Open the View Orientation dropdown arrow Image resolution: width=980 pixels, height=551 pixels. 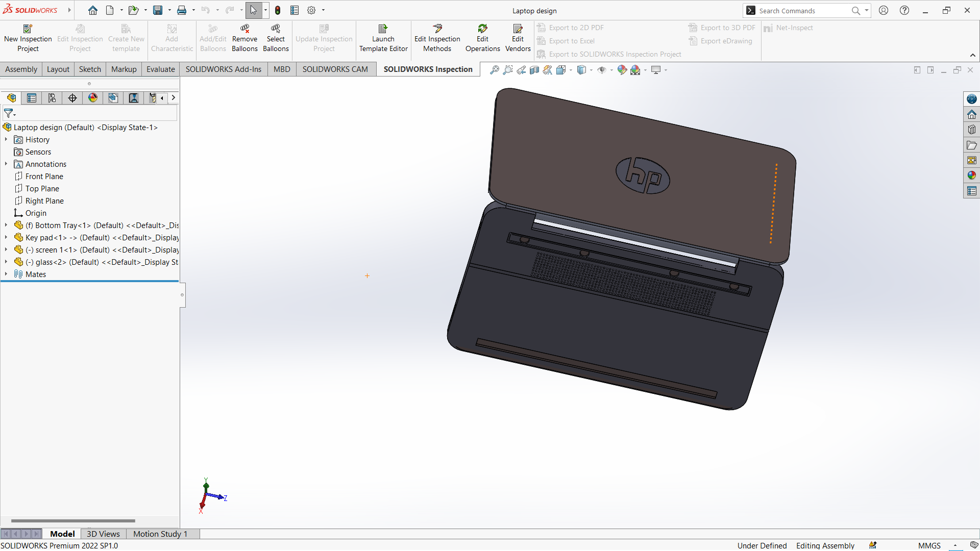tap(571, 70)
